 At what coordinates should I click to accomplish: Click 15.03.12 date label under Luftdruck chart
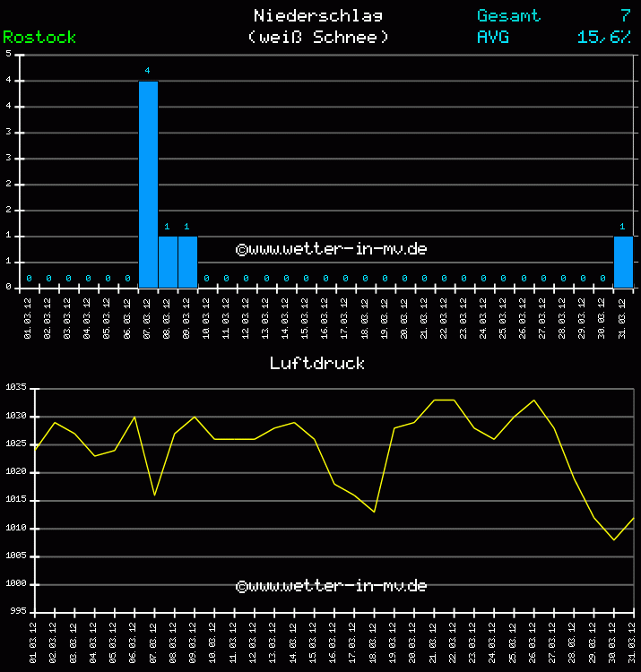tap(312, 647)
